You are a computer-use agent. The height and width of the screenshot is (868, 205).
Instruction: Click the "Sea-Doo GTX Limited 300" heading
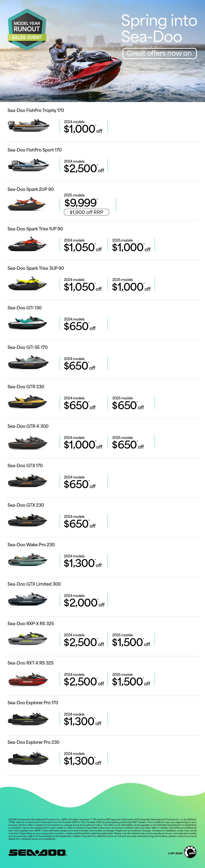pyautogui.click(x=34, y=584)
